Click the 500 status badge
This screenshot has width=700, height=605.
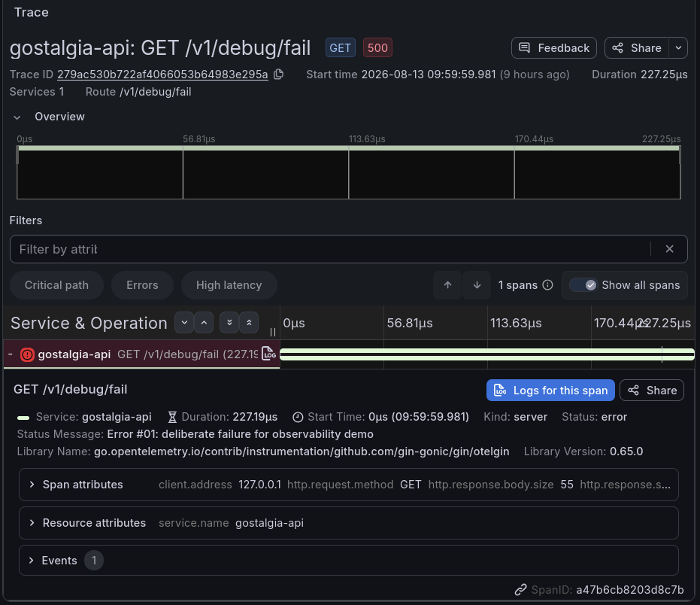coord(377,48)
